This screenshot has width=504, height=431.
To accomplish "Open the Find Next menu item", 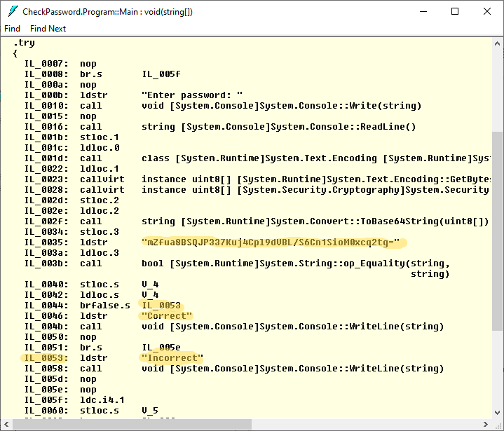I will point(48,29).
